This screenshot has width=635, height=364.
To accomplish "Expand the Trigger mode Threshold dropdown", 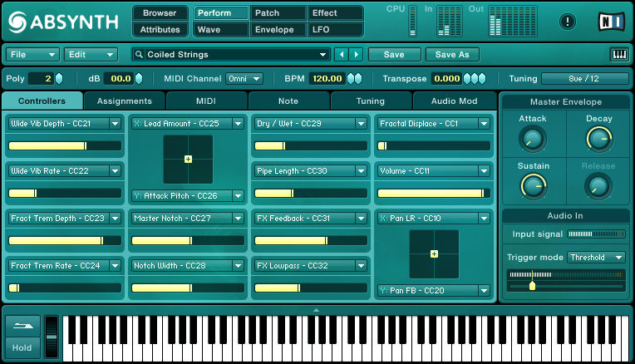I will pos(596,258).
